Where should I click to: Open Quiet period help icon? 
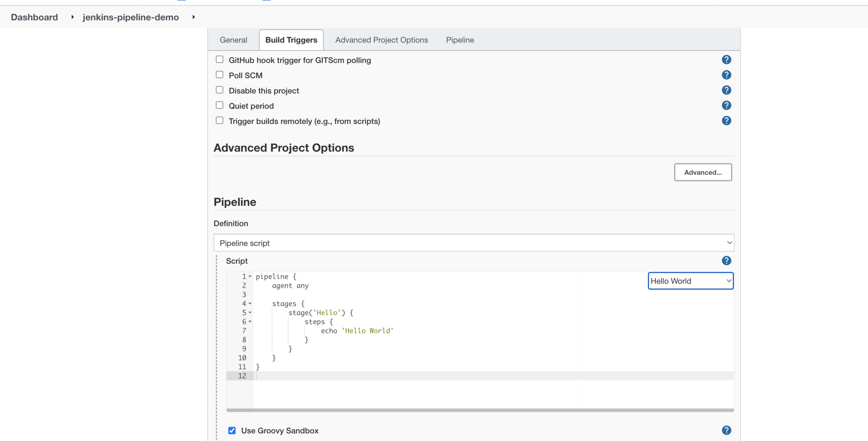(726, 106)
